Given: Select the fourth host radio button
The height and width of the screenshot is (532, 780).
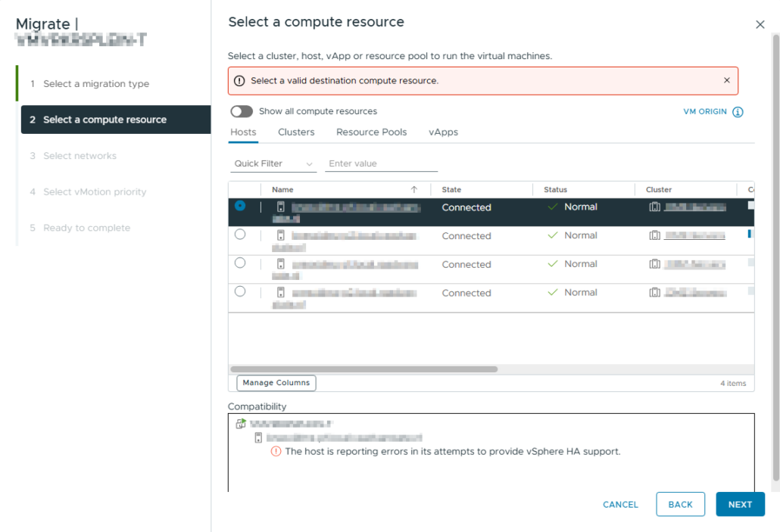Looking at the screenshot, I should coord(240,291).
